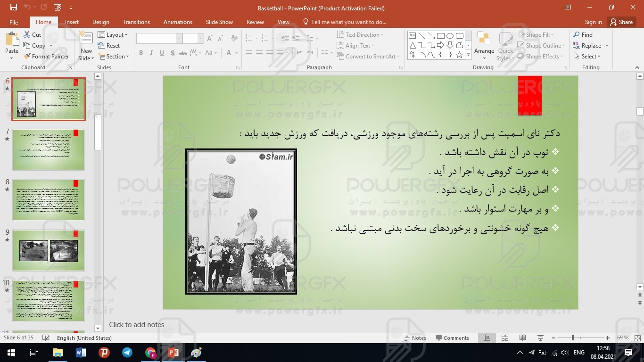
Task: Switch to Reading View in status bar
Action: click(x=522, y=338)
